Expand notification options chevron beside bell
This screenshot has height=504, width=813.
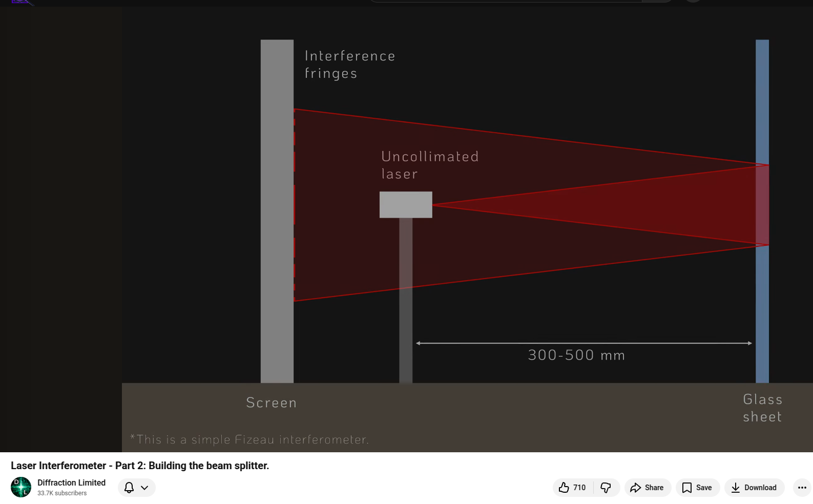(145, 488)
